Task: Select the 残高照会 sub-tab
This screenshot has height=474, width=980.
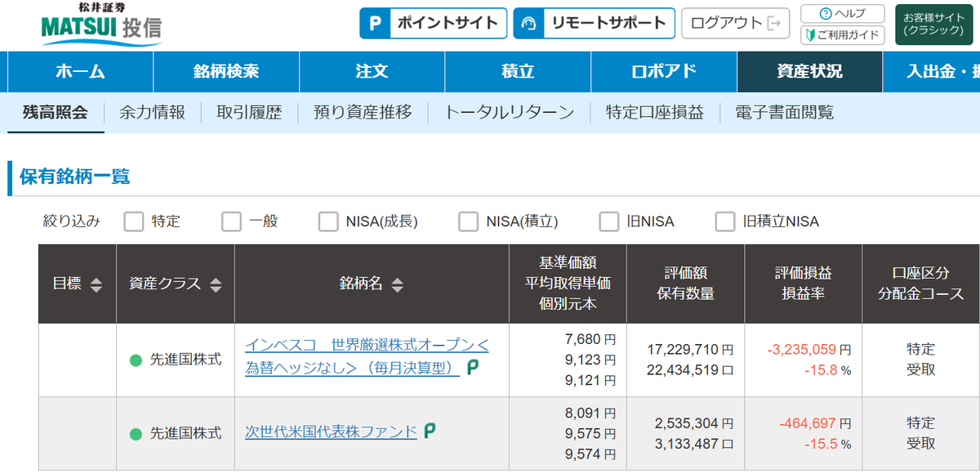Action: tap(55, 113)
